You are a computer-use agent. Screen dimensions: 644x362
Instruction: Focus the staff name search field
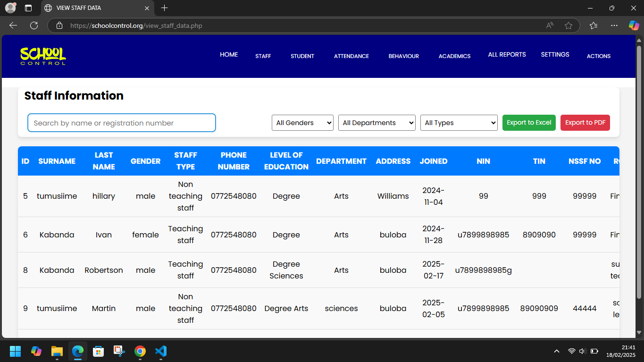coord(122,123)
